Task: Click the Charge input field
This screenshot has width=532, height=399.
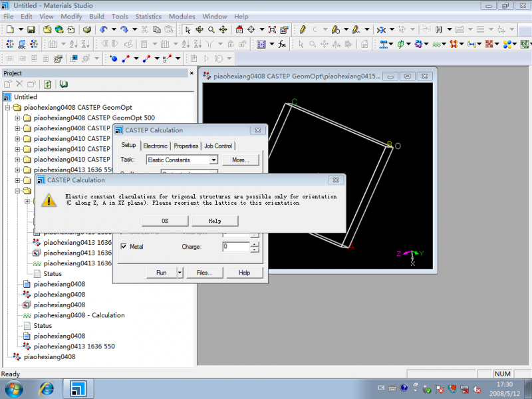Action: pos(235,247)
